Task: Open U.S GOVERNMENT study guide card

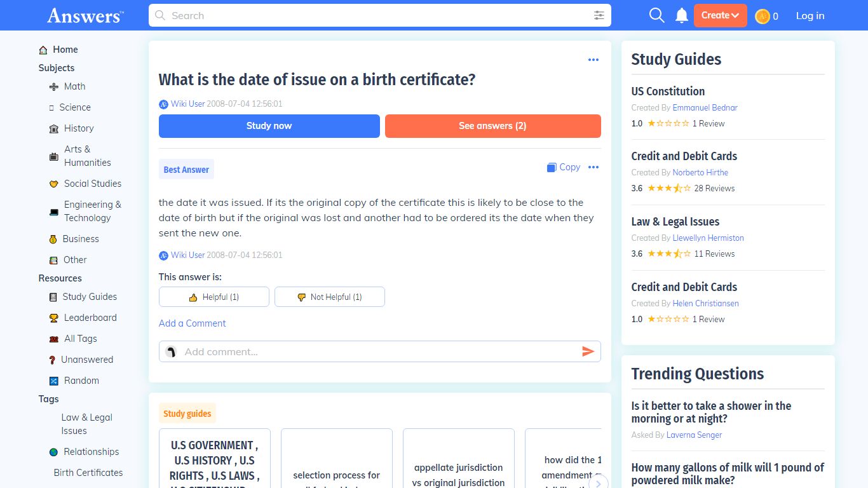Action: click(215, 459)
